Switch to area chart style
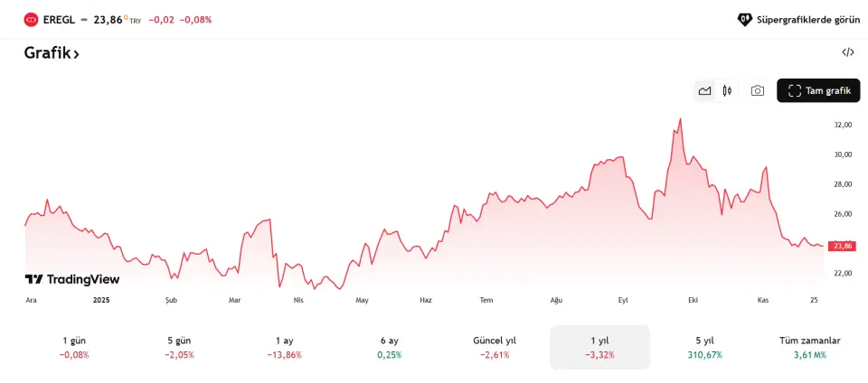This screenshot has width=868, height=383. tap(704, 90)
